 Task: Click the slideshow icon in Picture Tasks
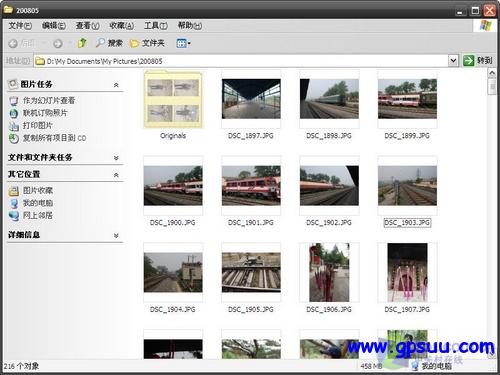(14, 101)
